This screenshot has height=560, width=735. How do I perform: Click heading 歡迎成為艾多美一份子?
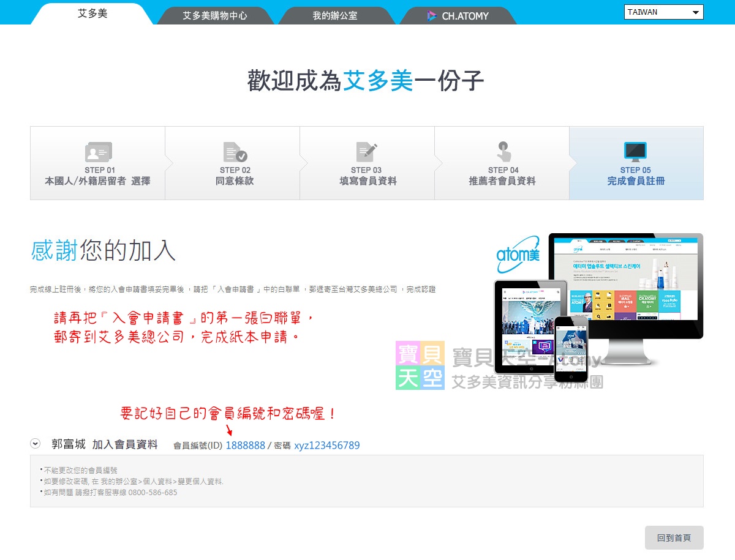coord(366,81)
